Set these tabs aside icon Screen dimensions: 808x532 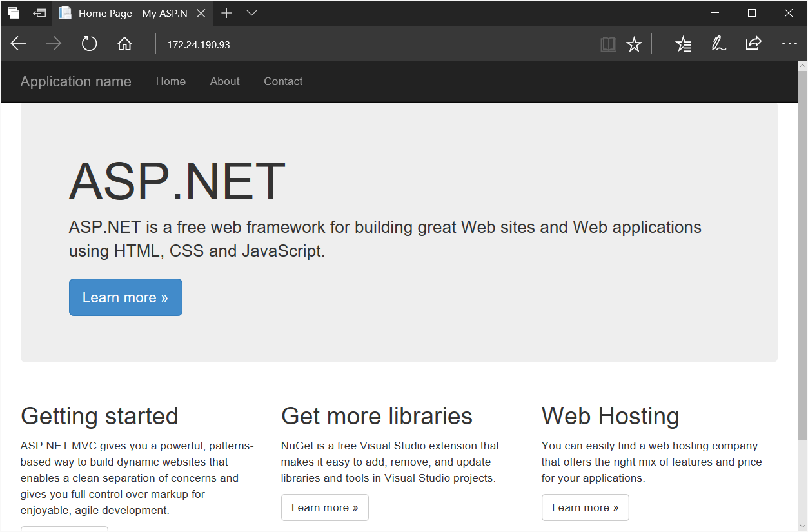(40, 13)
